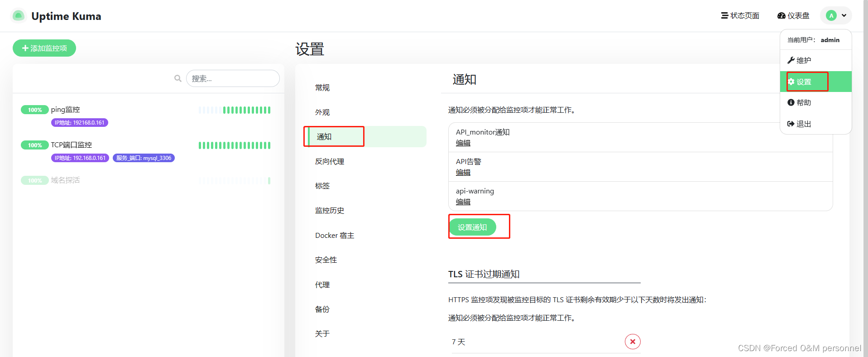
Task: Open the 状态页面 status page link
Action: [740, 16]
